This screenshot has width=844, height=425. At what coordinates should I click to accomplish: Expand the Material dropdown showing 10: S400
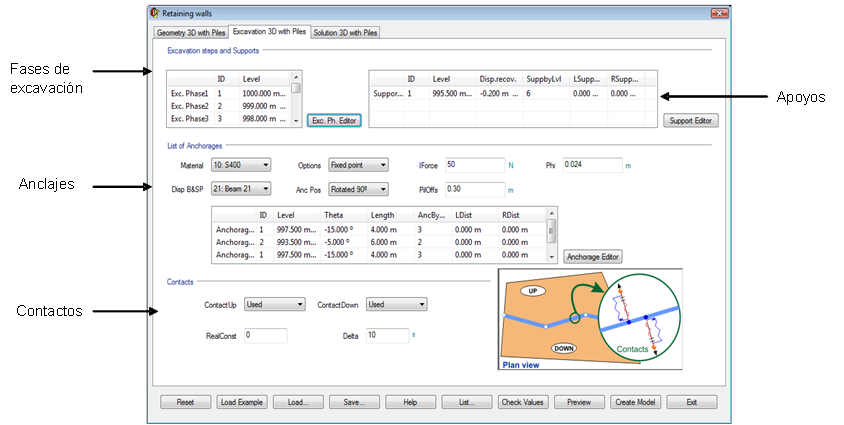[x=241, y=165]
